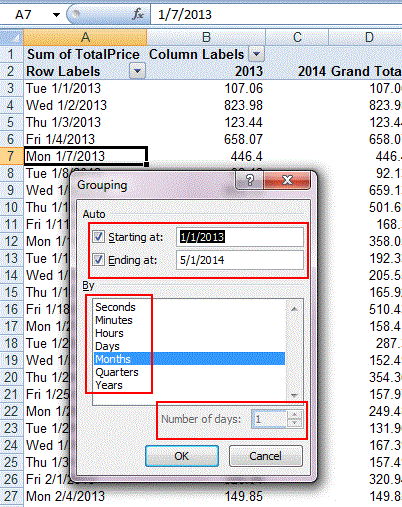Screen dimensions: 402x507
Task: Click the Grouping dialog help button
Action: 250,180
